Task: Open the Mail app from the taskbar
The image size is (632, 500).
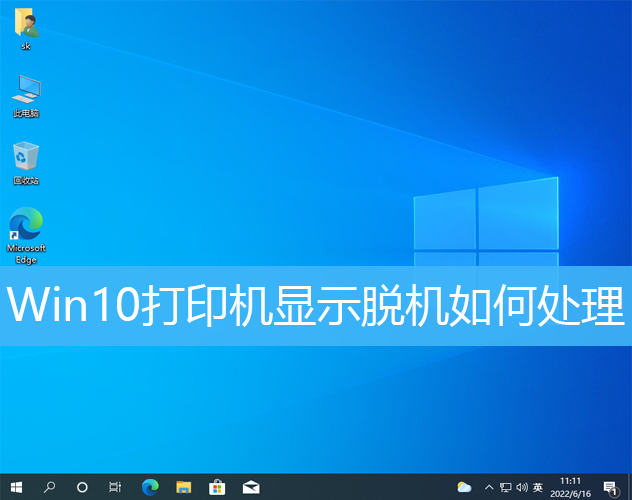Action: (x=251, y=487)
